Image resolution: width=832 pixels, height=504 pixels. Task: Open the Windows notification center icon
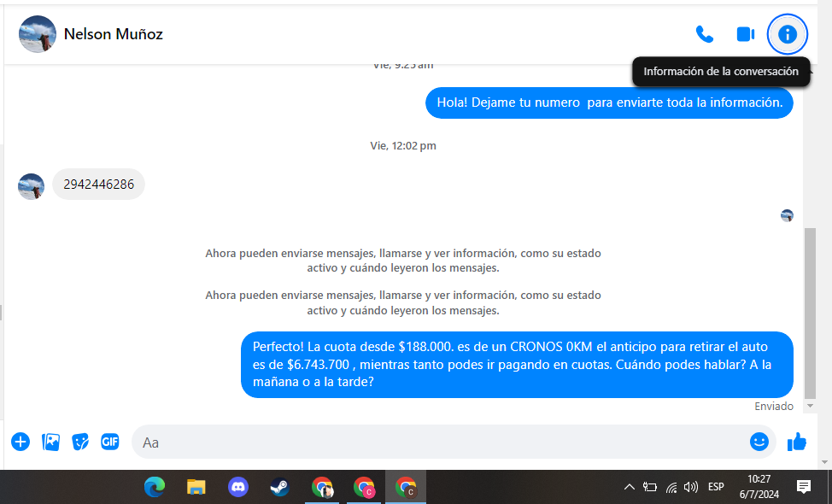[x=804, y=487]
